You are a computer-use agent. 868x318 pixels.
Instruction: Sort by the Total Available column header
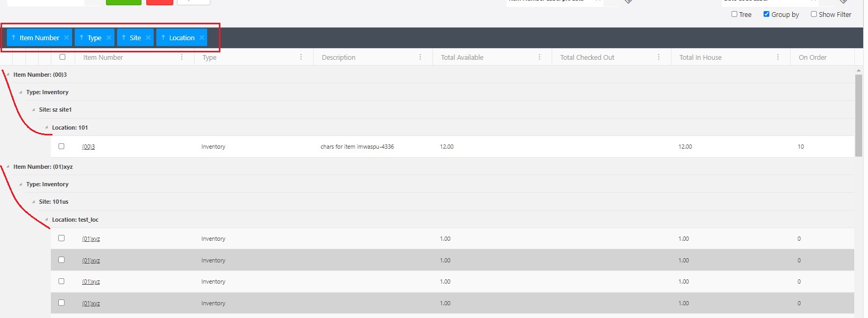tap(462, 57)
